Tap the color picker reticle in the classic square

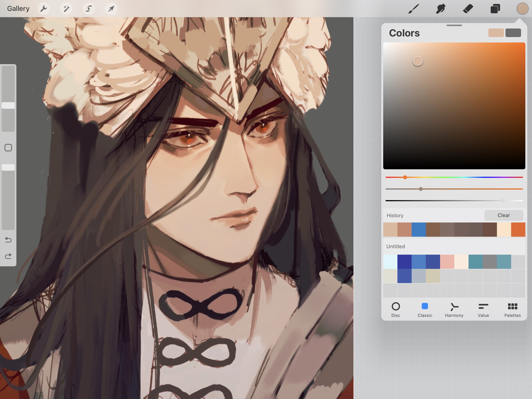coord(418,61)
